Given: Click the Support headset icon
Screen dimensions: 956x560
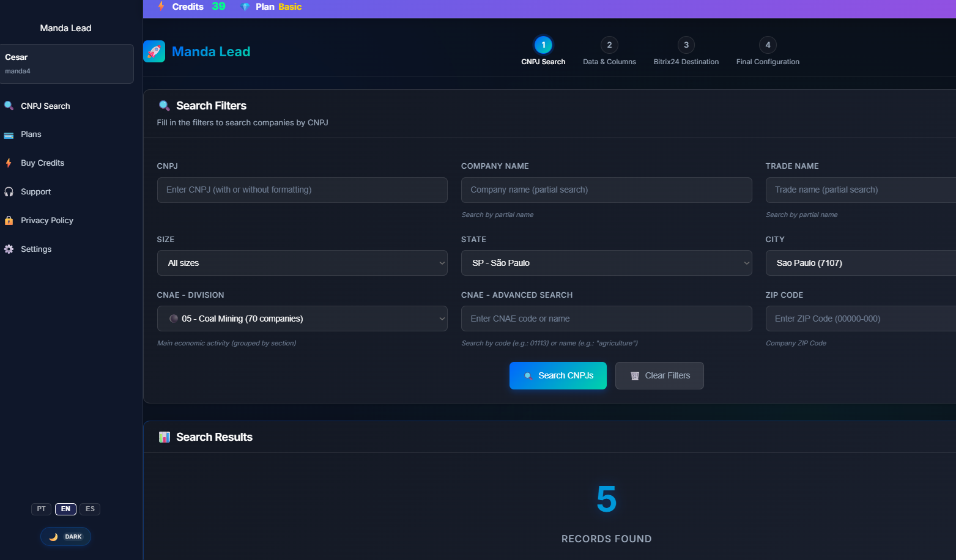Looking at the screenshot, I should tap(9, 192).
